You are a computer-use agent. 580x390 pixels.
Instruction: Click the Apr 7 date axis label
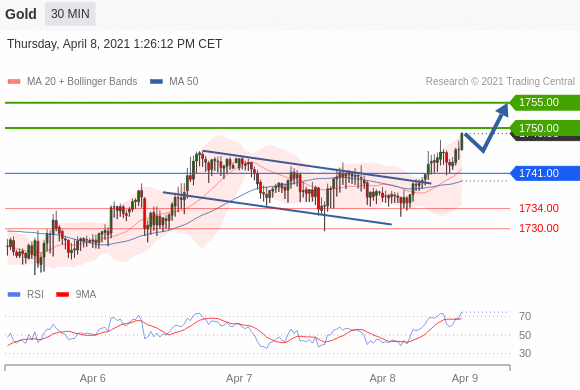pyautogui.click(x=239, y=379)
